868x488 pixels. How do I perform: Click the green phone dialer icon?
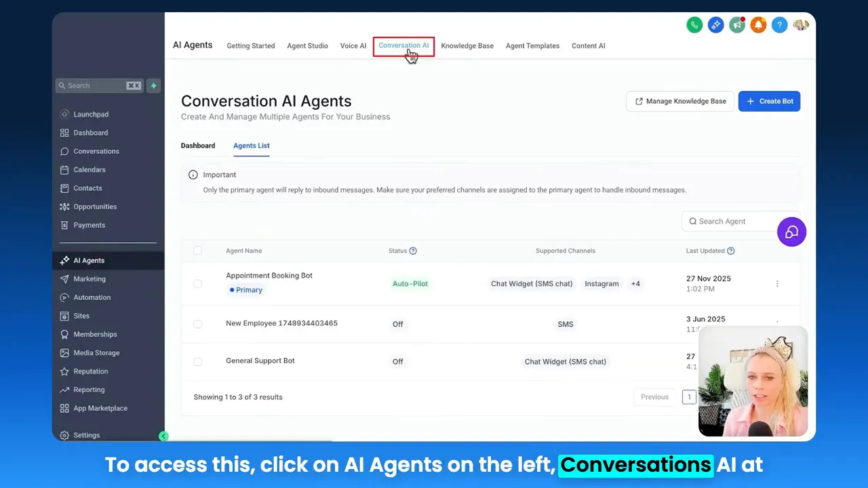[x=694, y=25]
